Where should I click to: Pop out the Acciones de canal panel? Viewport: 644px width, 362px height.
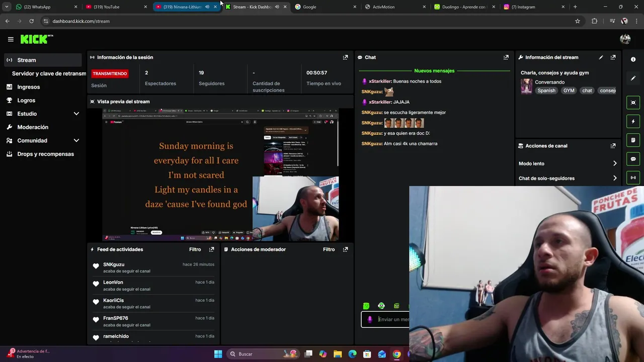coord(613,146)
